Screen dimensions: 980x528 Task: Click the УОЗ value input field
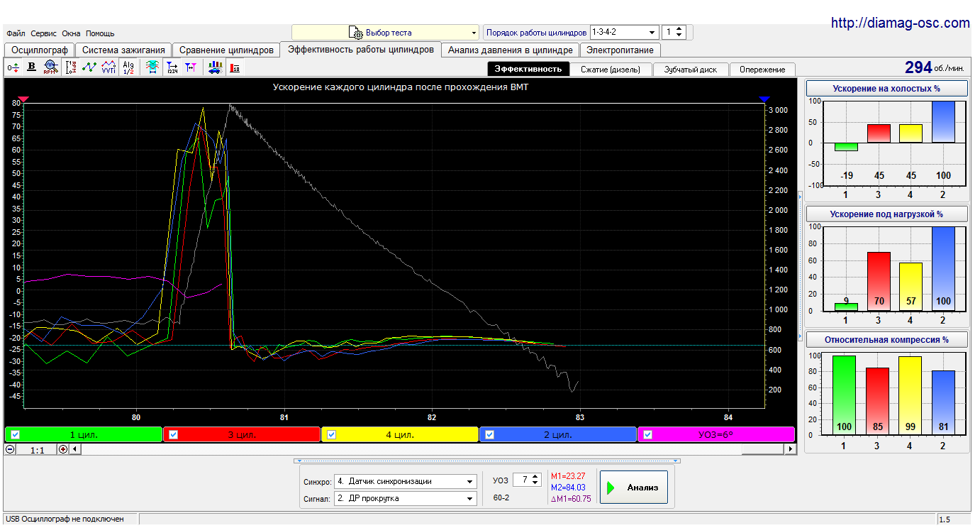tap(521, 480)
